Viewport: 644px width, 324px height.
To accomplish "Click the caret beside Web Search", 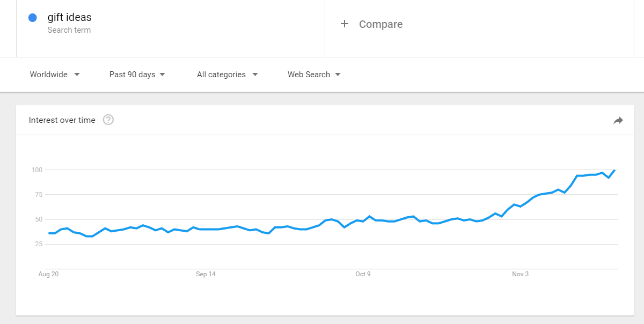I will point(338,75).
